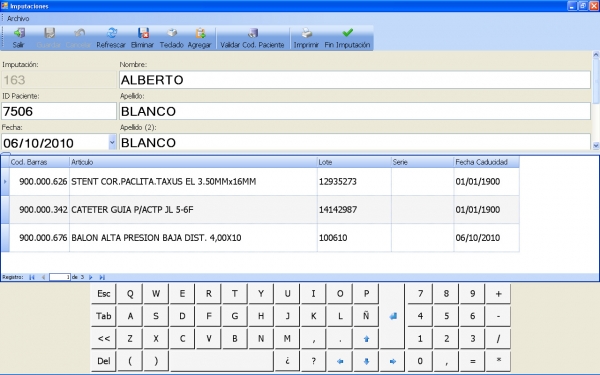Image resolution: width=600 pixels, height=375 pixels.
Task: Click the Salir exit icon
Action: coord(19,33)
